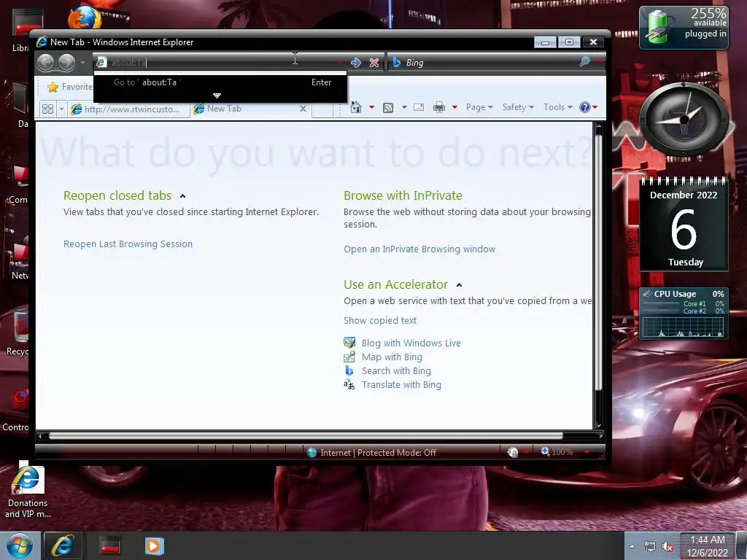This screenshot has height=560, width=747.
Task: Click the status bar privacy icon
Action: (513, 452)
